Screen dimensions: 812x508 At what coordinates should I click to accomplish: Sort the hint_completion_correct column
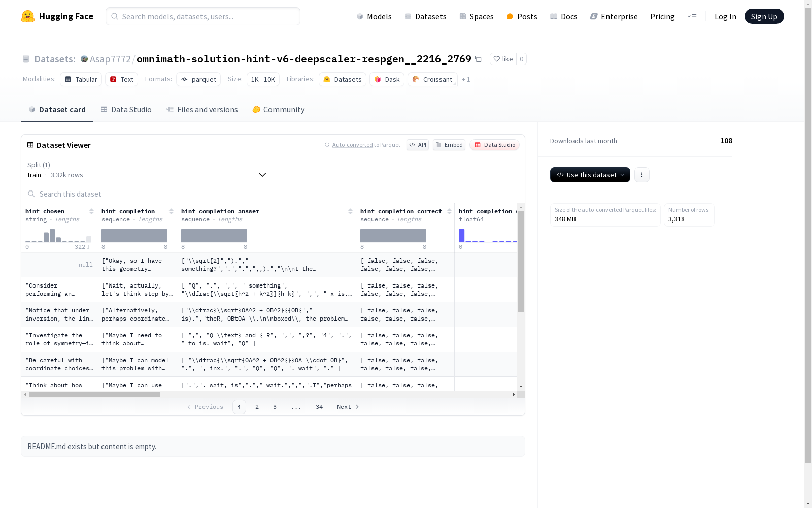449,211
